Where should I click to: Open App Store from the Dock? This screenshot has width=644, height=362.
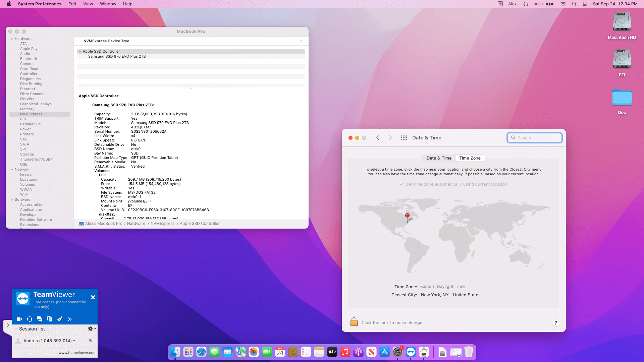pos(384,352)
